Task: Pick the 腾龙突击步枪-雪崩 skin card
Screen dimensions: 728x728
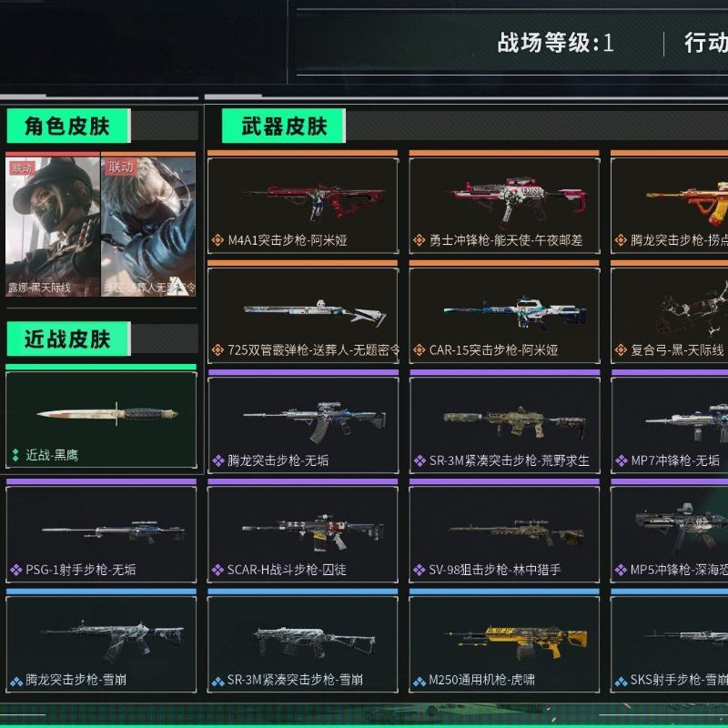Action: point(101,644)
